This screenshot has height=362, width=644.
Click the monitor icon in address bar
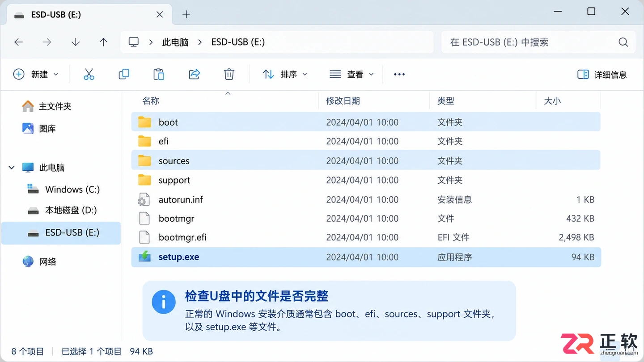click(133, 42)
